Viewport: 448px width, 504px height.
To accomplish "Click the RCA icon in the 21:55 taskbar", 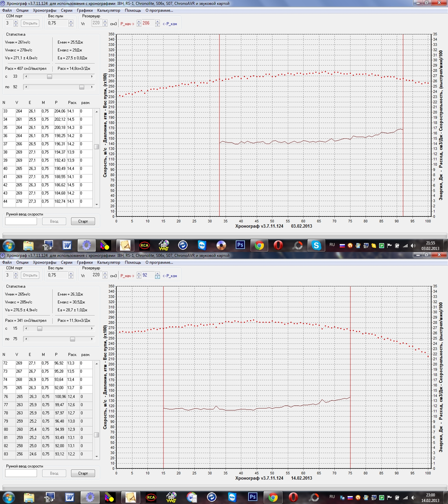I will 144,245.
